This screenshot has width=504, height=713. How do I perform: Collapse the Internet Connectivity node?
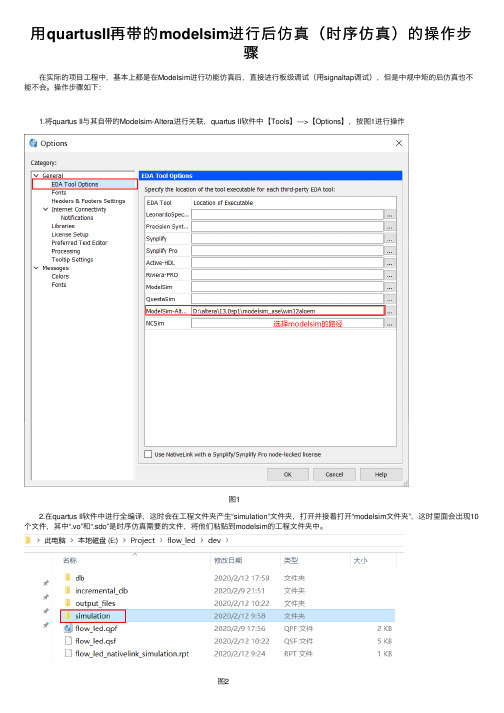(45, 209)
